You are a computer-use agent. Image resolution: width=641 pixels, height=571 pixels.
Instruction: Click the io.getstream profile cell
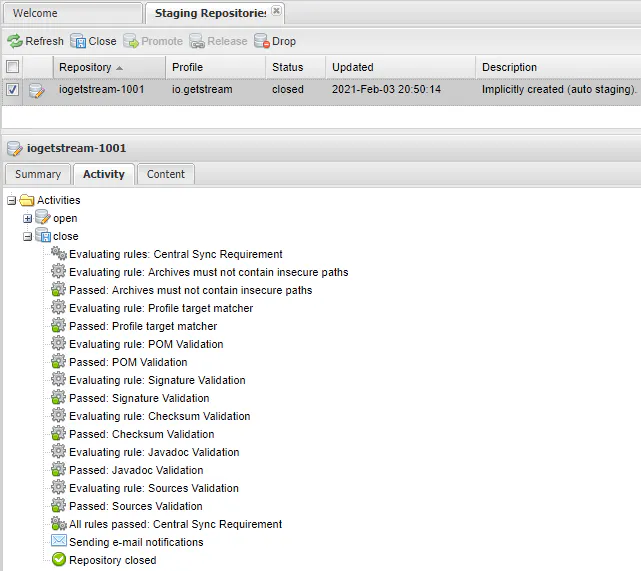[x=202, y=89]
